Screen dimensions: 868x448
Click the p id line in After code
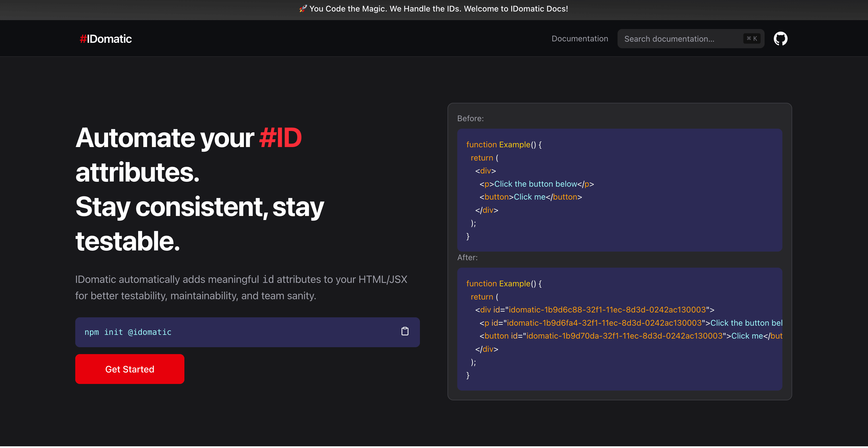click(x=630, y=323)
